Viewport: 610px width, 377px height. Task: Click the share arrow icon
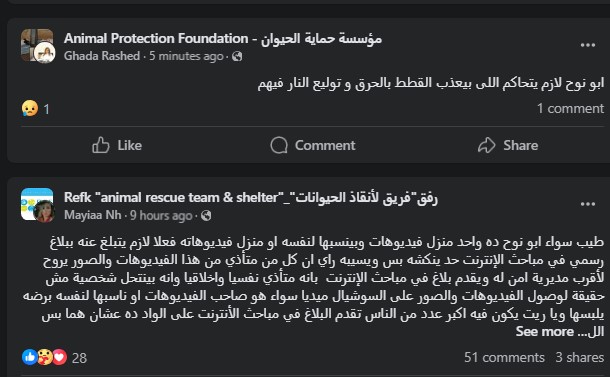point(487,145)
